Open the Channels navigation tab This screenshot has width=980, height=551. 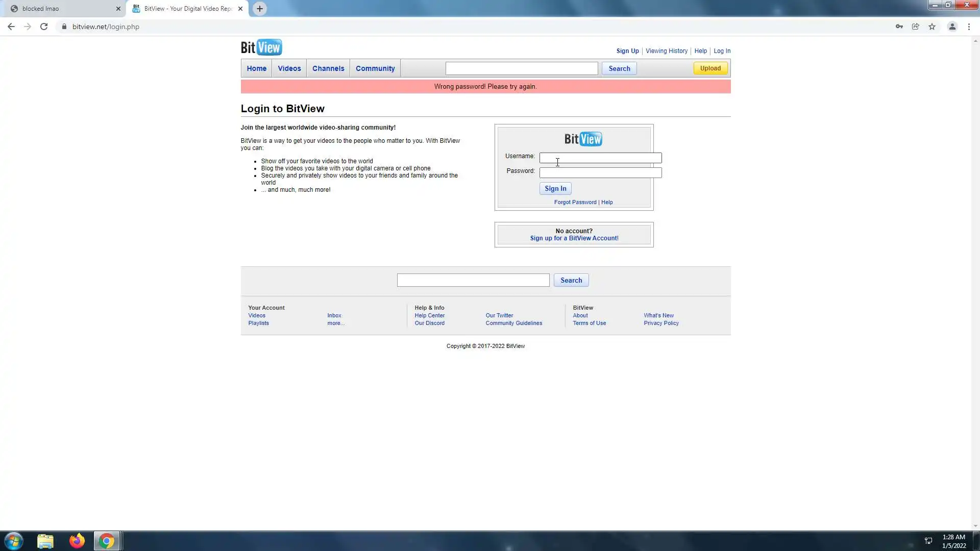point(328,68)
